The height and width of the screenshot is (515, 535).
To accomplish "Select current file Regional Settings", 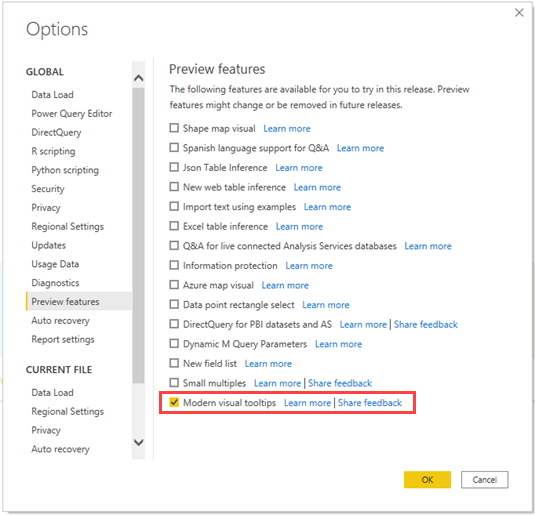I will (x=68, y=411).
